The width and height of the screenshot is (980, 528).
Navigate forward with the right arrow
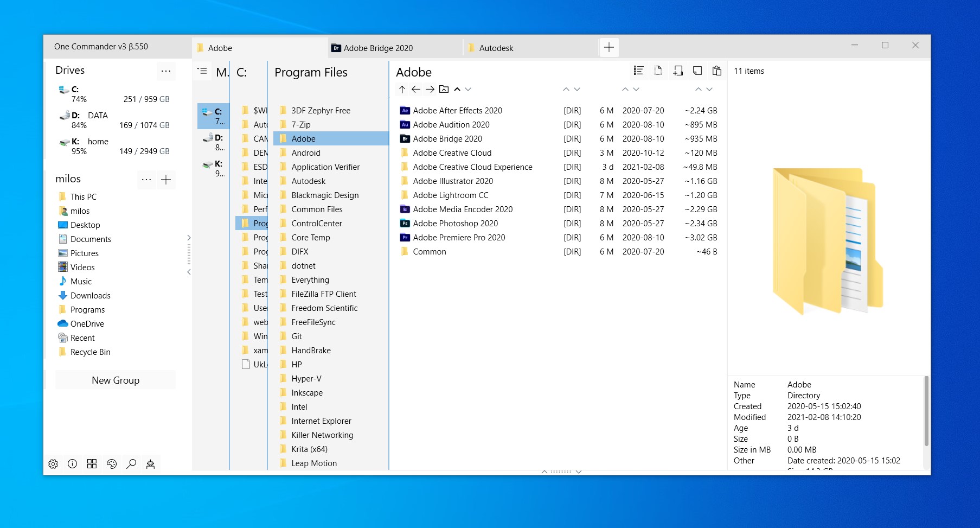pos(430,89)
